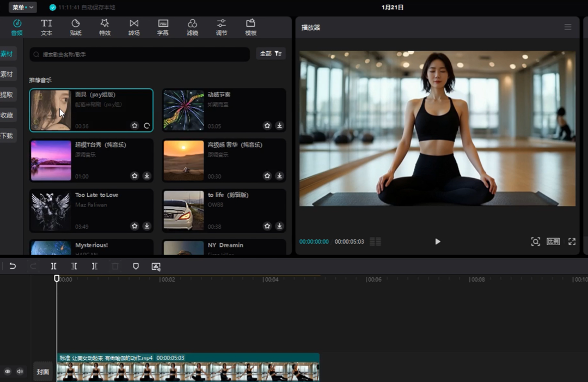This screenshot has width=588, height=382.
Task: Open the 特效 effects tab
Action: pos(105,27)
